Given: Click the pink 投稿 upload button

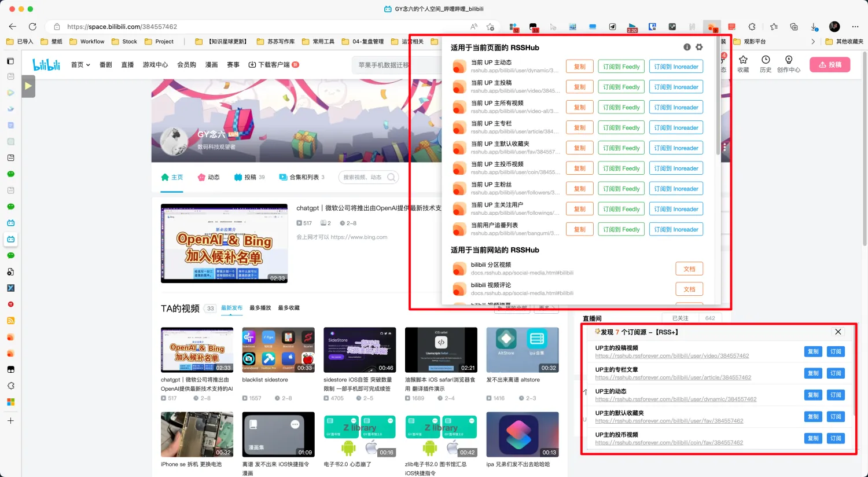Looking at the screenshot, I should (x=830, y=65).
